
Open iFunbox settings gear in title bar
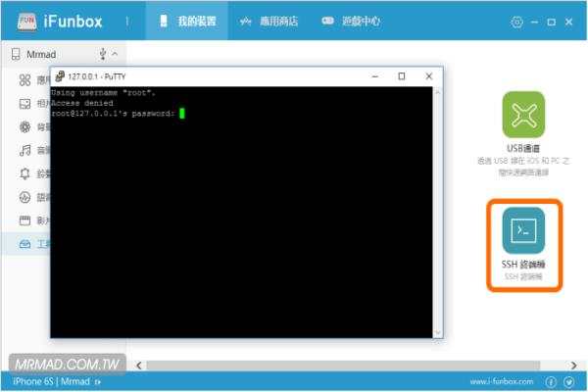pos(516,23)
